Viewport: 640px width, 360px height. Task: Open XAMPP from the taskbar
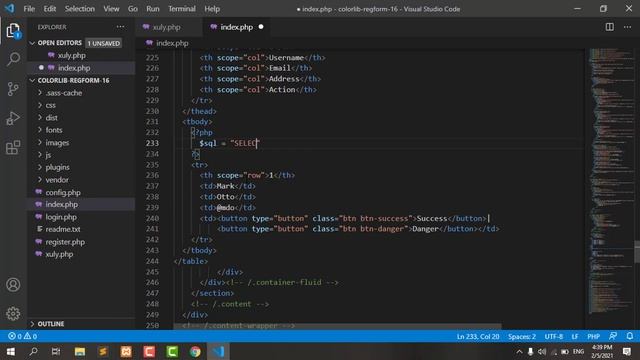(126, 351)
